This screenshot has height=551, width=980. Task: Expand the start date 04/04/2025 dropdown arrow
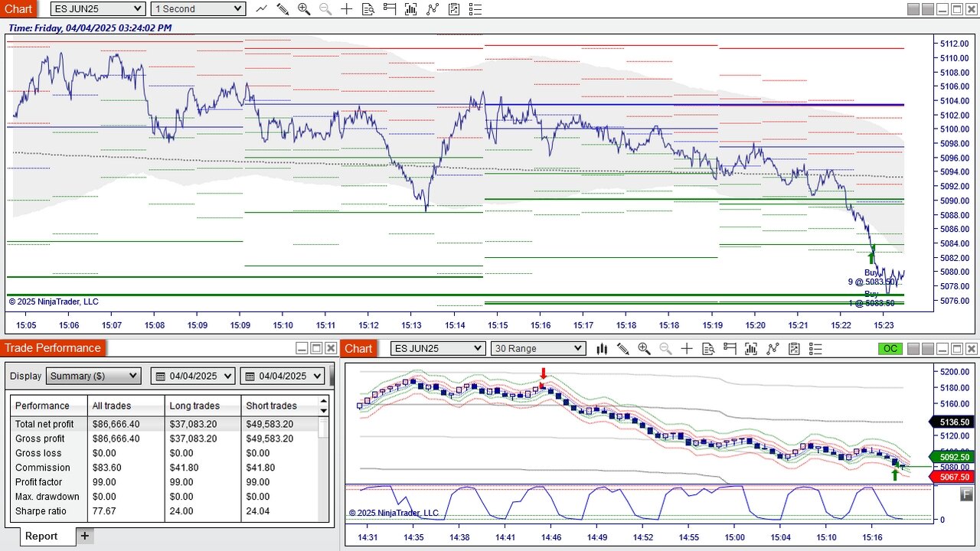[x=227, y=376]
